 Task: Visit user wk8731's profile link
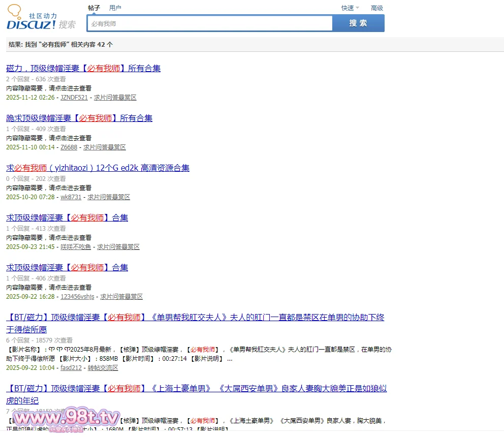point(71,197)
